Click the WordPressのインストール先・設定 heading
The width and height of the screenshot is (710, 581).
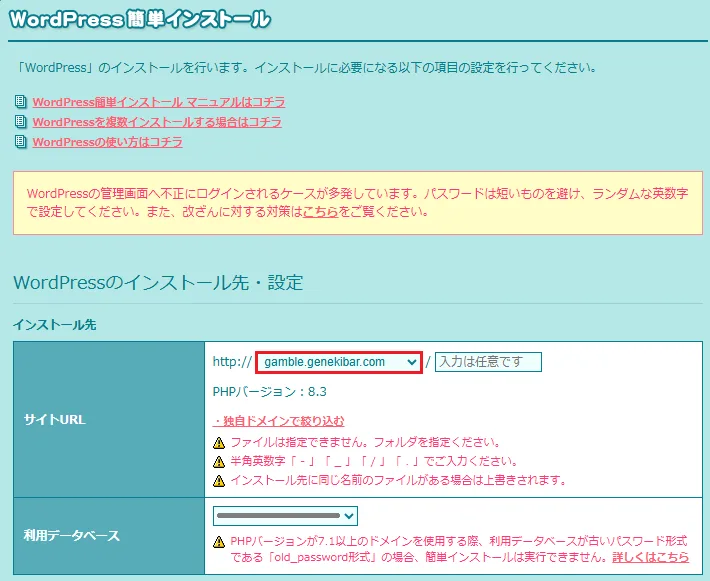click(x=158, y=283)
